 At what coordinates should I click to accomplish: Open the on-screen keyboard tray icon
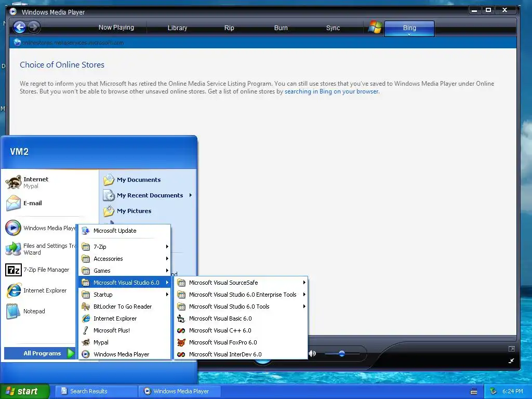pos(474,392)
